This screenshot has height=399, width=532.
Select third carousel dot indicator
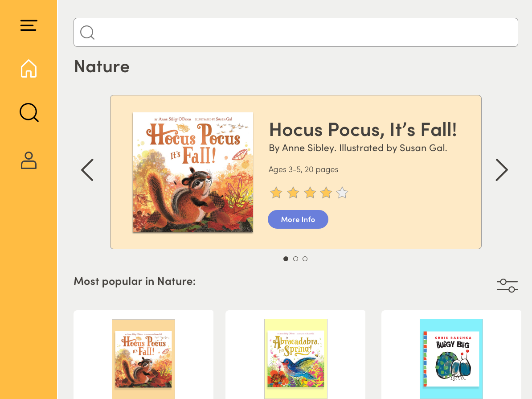tap(305, 259)
